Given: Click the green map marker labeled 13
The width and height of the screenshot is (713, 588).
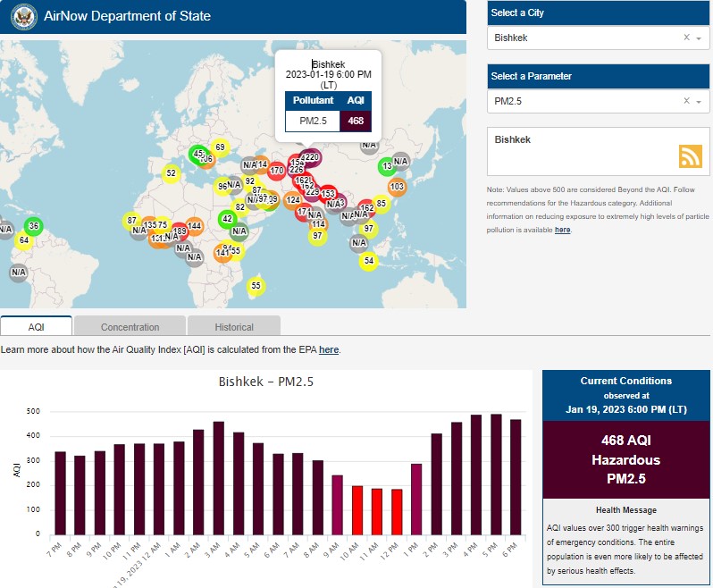Looking at the screenshot, I should tap(386, 166).
